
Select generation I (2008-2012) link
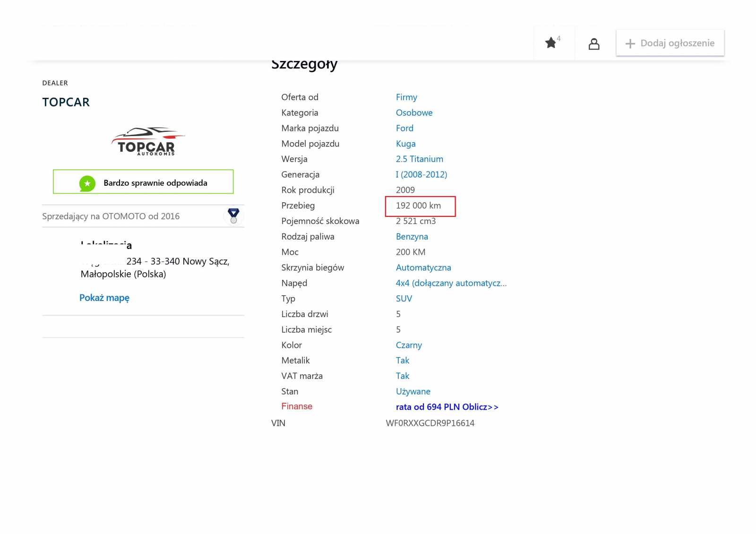click(421, 175)
